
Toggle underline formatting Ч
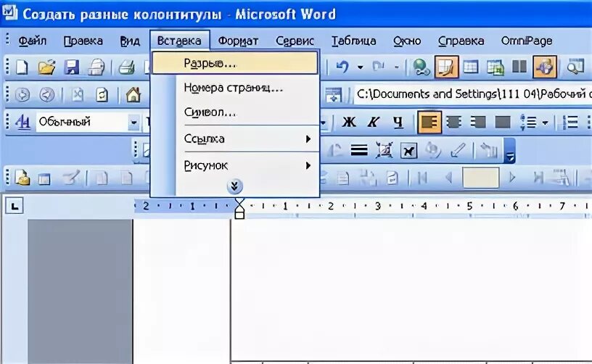tap(398, 122)
